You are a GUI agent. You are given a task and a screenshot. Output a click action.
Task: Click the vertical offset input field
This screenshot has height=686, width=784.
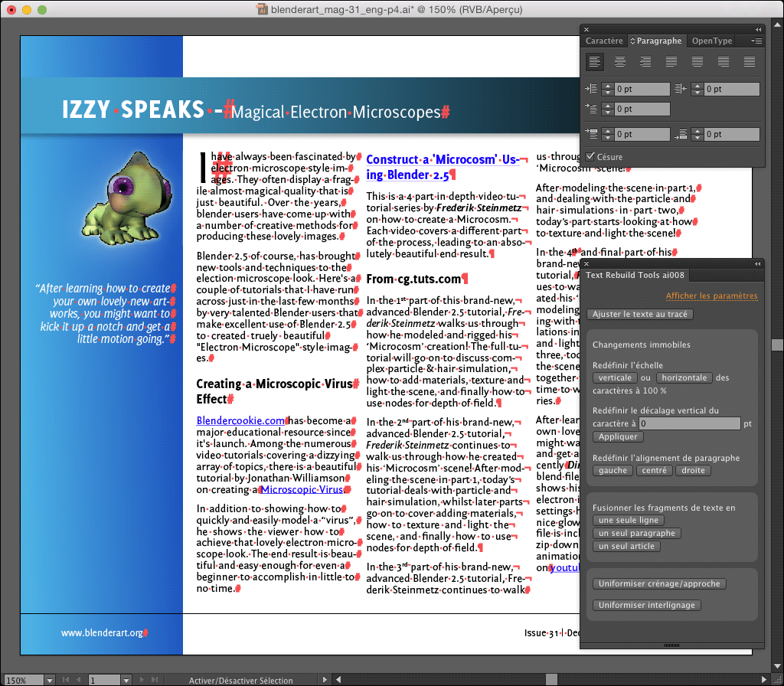[x=689, y=423]
